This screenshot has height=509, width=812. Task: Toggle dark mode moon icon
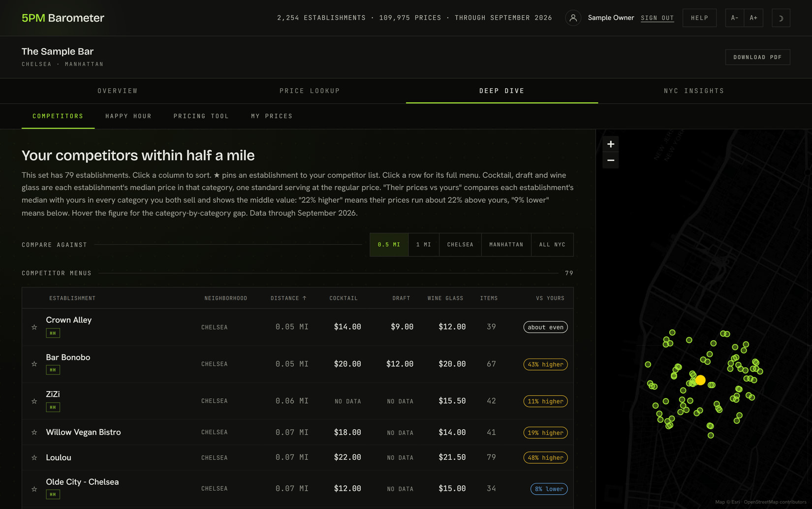pos(781,18)
